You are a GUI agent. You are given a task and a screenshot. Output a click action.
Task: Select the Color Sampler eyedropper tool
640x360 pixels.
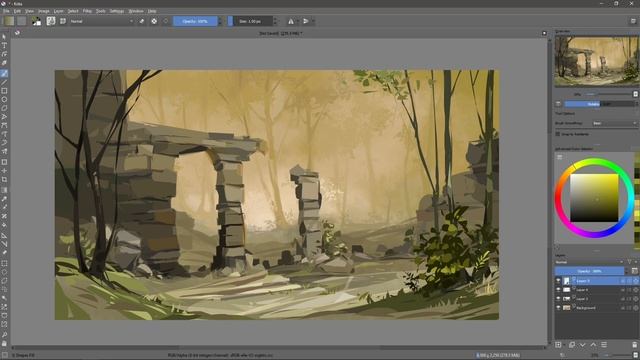click(4, 199)
